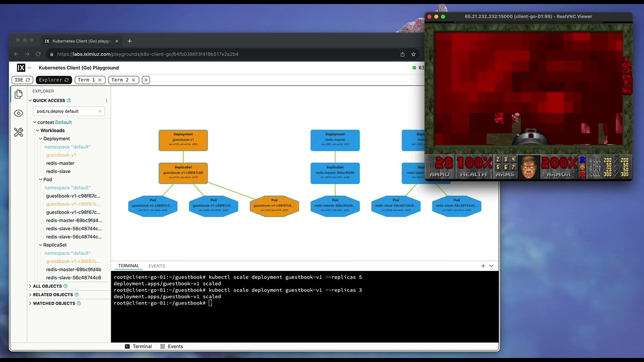Click the redis-master Deployment graph node
This screenshot has height=362, width=644.
335,140
